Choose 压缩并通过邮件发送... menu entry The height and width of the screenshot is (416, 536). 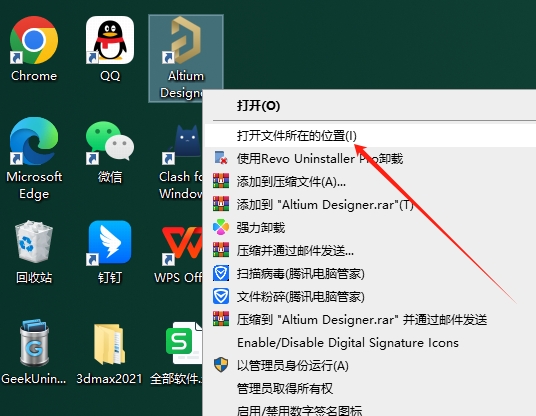point(369,251)
